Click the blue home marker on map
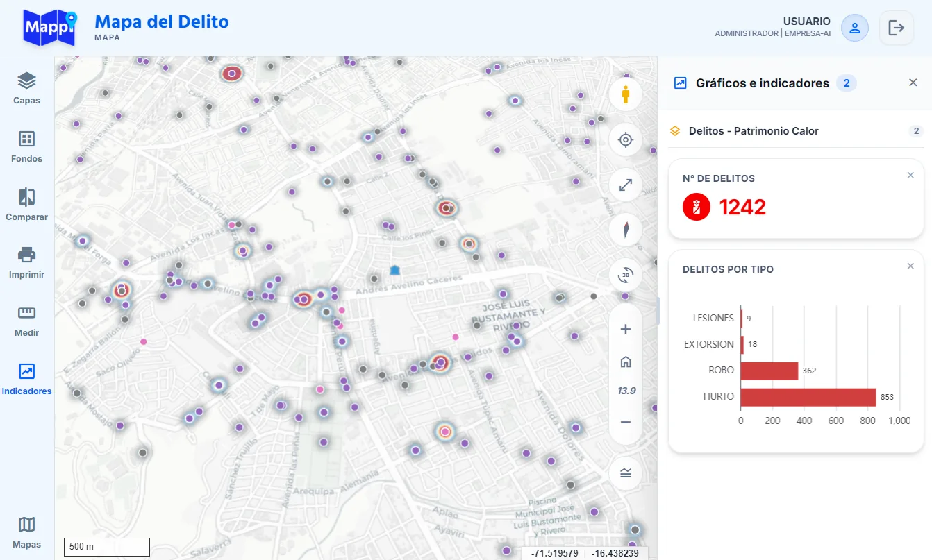932x560 pixels. [395, 269]
